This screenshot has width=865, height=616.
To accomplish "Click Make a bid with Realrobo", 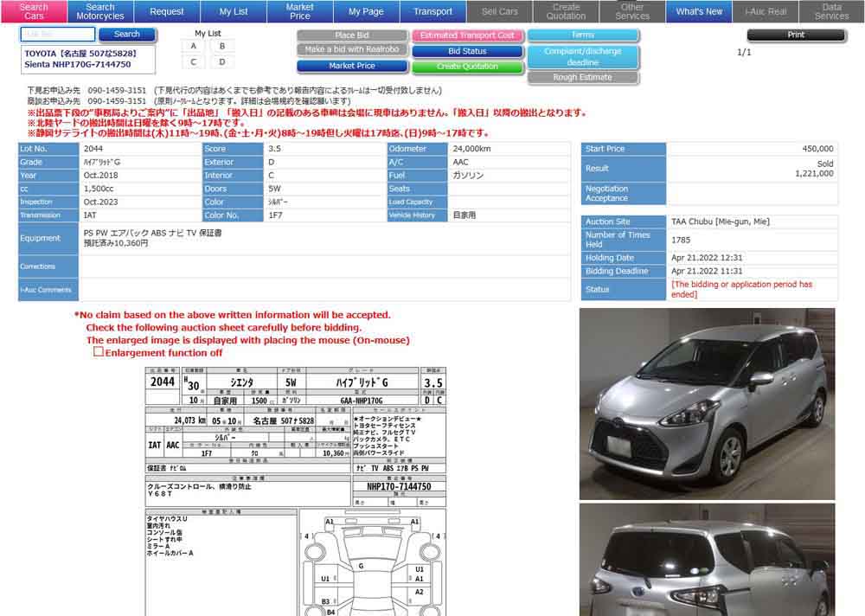I will click(352, 49).
